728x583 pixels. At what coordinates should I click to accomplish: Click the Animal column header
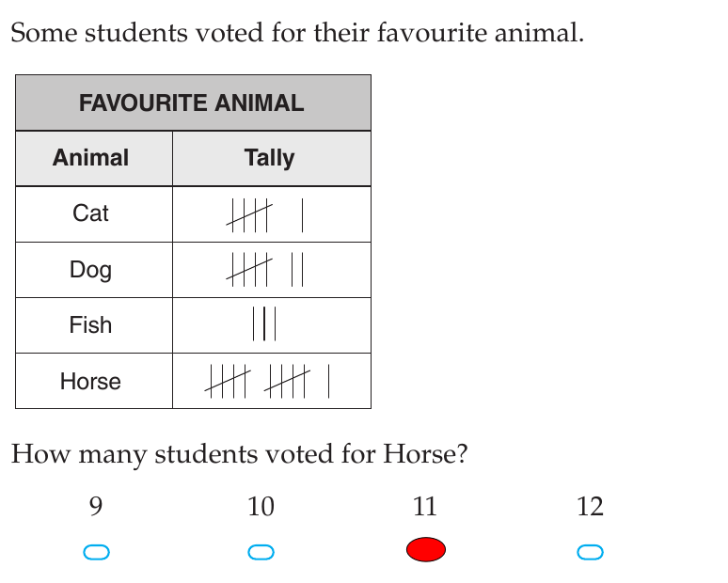coord(90,157)
